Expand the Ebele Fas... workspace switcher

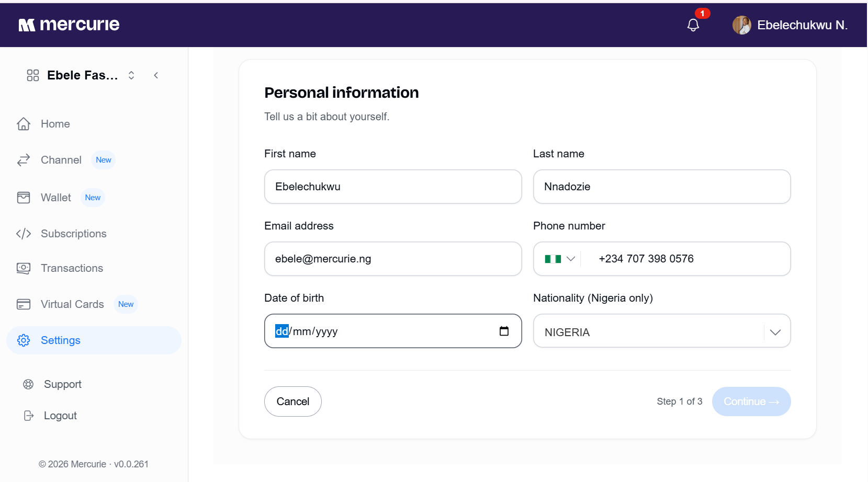click(131, 75)
